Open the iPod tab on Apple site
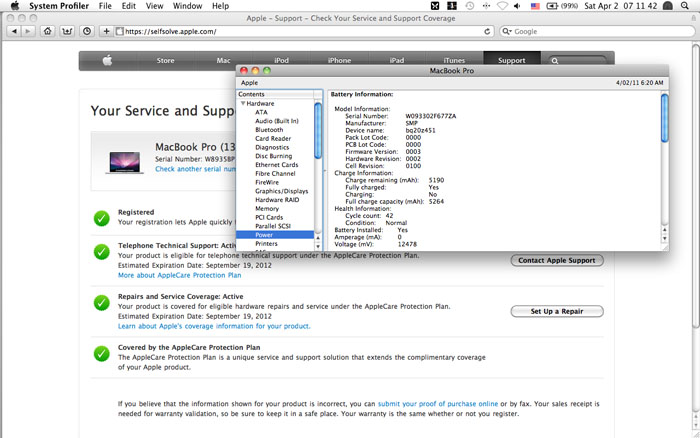700x438 pixels. tap(281, 60)
